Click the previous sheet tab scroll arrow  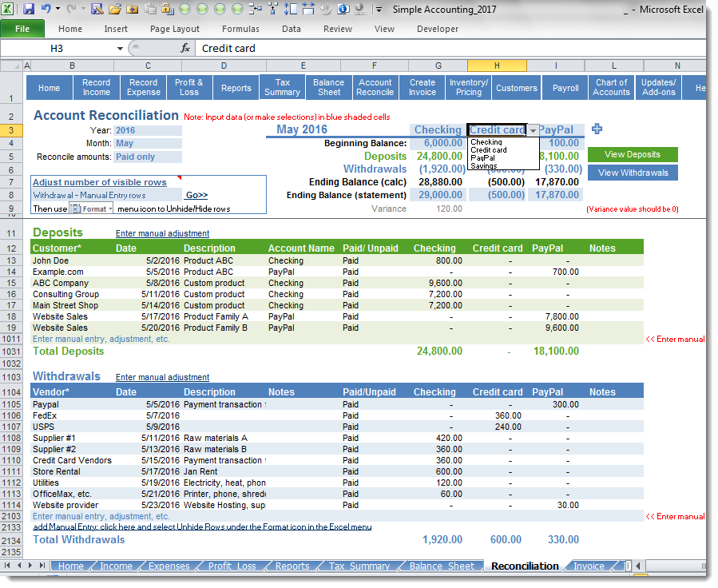[x=19, y=566]
